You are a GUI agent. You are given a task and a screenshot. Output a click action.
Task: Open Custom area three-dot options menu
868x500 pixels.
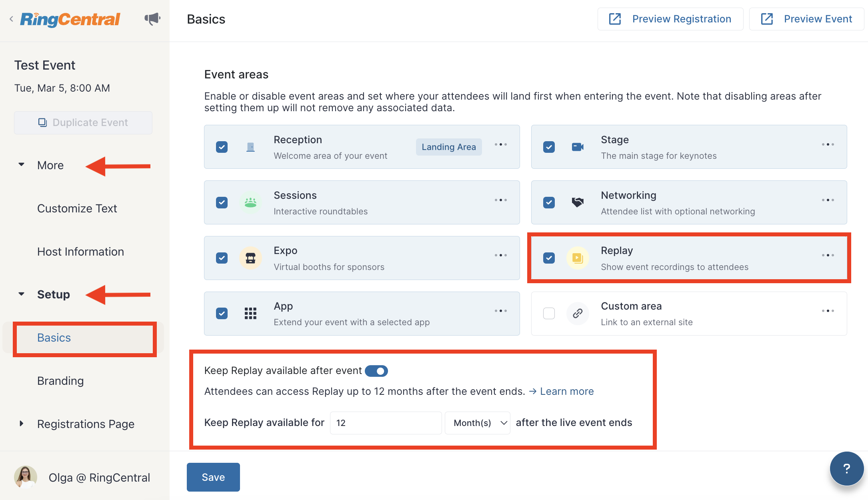click(828, 311)
